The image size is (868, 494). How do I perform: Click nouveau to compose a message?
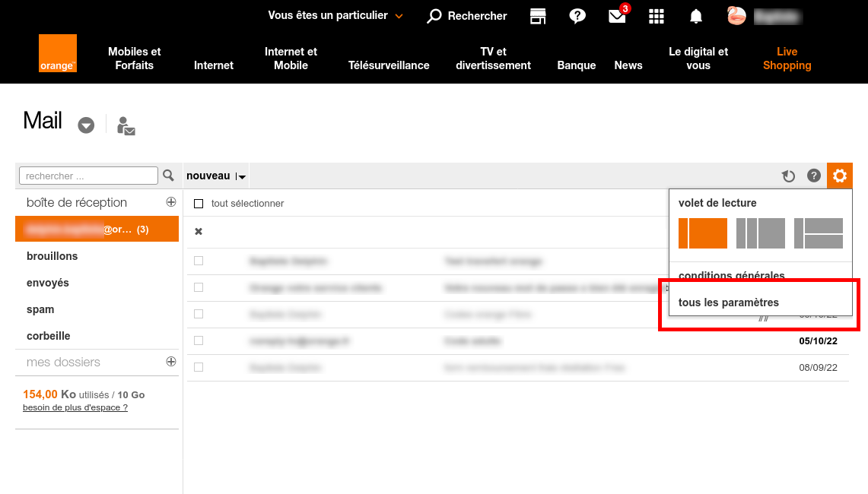tap(208, 176)
